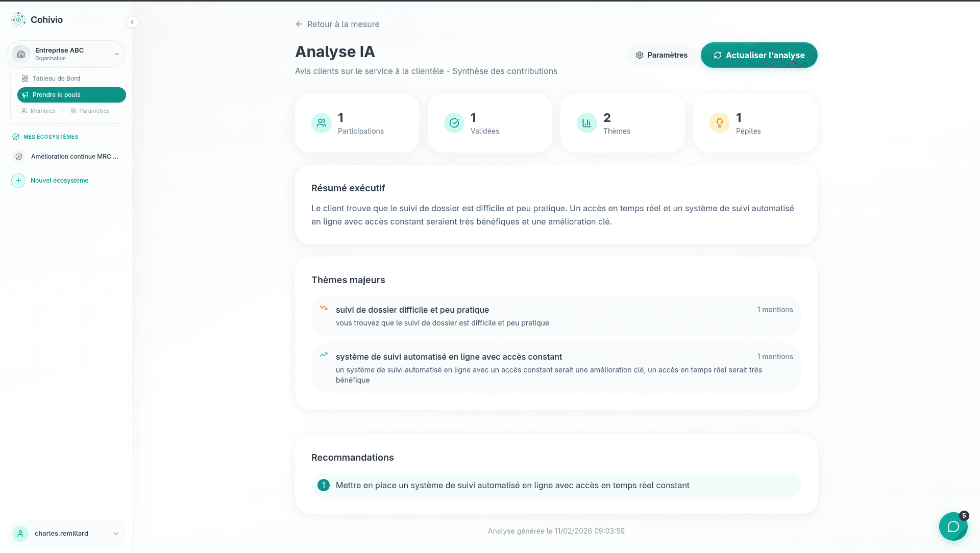The width and height of the screenshot is (980, 553).
Task: Open the chat bubble in the bottom corner
Action: 953,526
